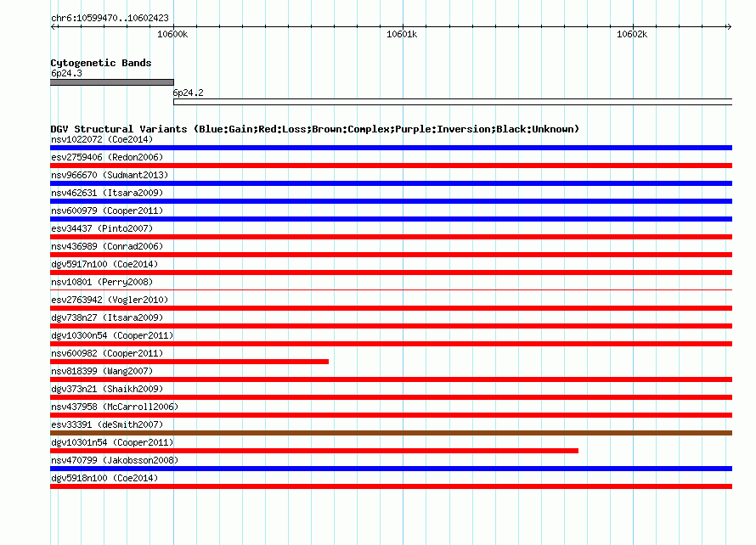Select the nsv600982 (Cooper2011) label
Viewport: 756px width, 545px height.
pos(107,353)
